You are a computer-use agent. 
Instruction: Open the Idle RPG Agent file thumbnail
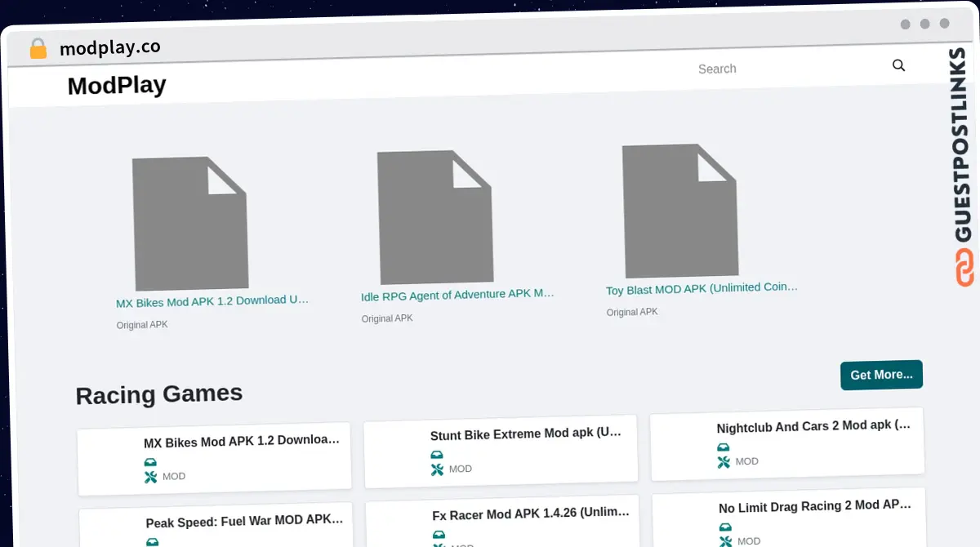435,216
